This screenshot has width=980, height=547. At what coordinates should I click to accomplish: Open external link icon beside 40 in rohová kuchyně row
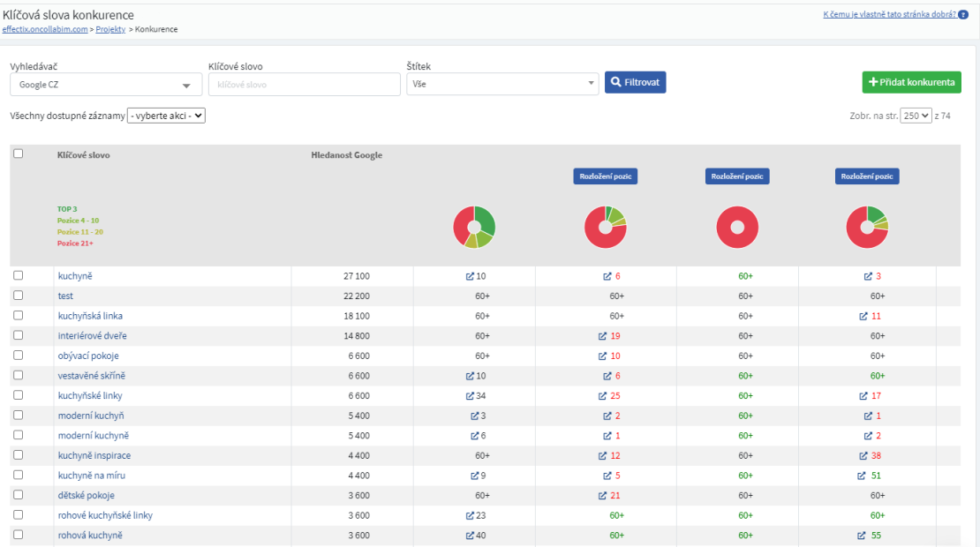pos(470,536)
